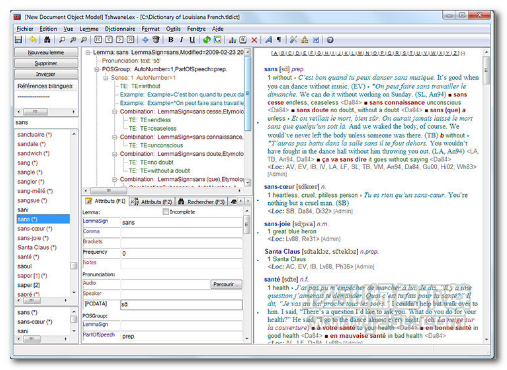Click the LemmaSign input field containing sans
This screenshot has height=370, width=507.
[x=182, y=222]
